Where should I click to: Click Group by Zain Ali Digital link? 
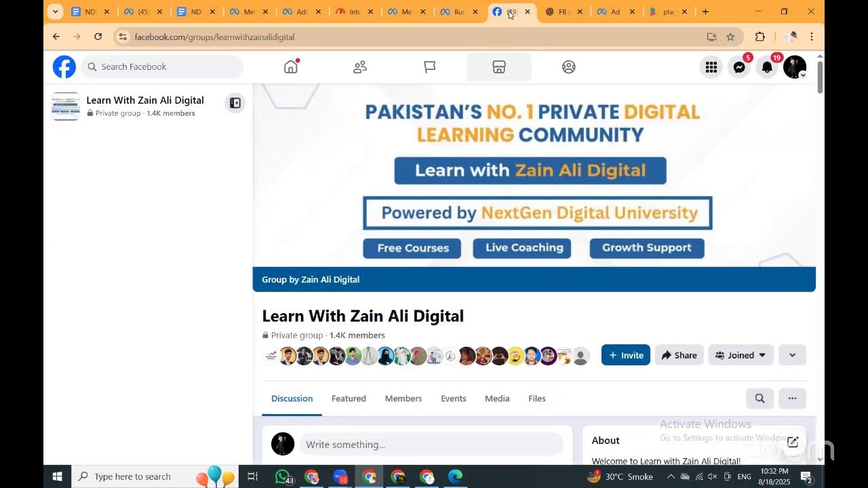click(311, 279)
